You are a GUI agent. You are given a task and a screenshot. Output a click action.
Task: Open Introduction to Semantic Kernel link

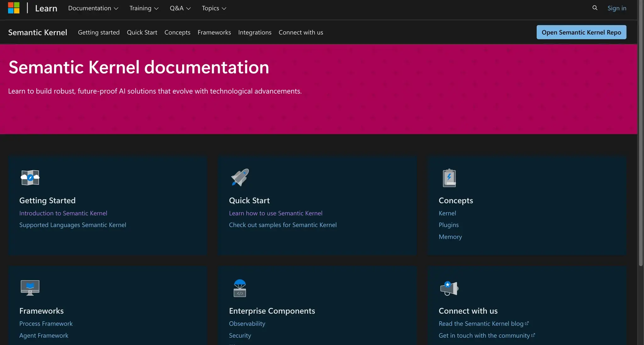click(63, 213)
